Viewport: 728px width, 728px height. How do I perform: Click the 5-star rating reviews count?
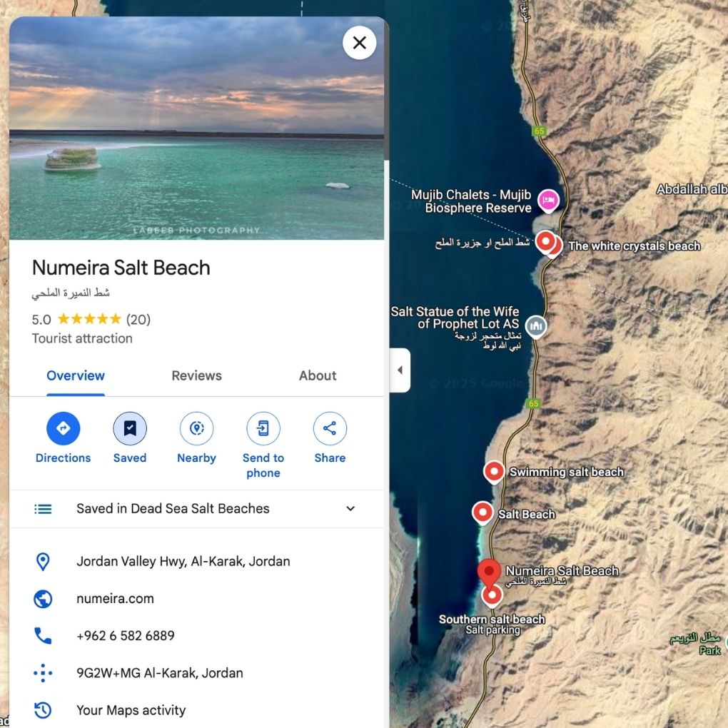(x=138, y=320)
